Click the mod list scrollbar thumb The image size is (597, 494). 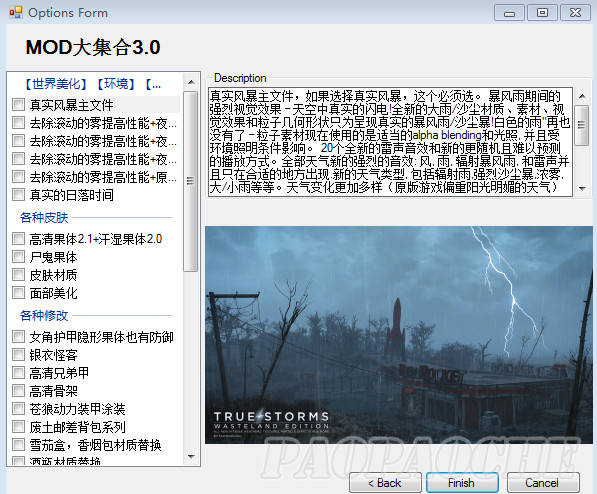pyautogui.click(x=191, y=181)
